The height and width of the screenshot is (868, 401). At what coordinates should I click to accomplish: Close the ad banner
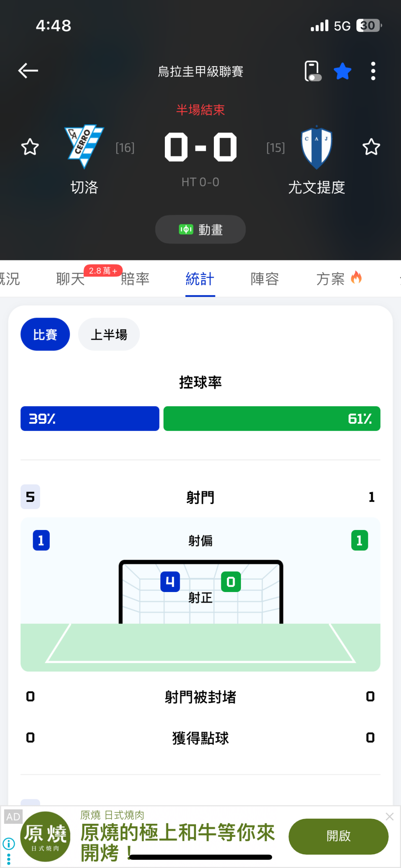(x=389, y=816)
